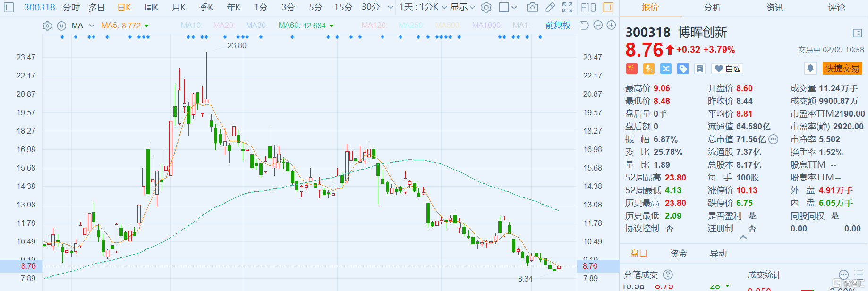868x291 pixels.
Task: Expand chart to fullscreen
Action: (568, 8)
